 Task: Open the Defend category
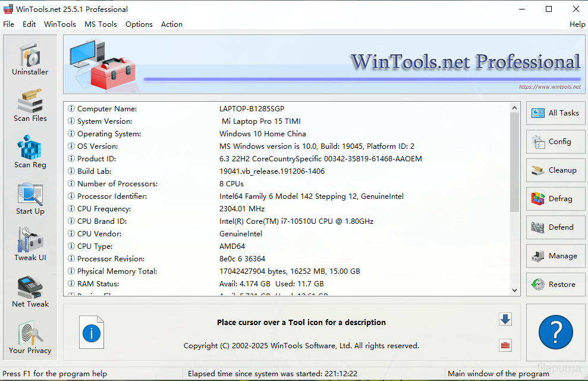click(555, 227)
